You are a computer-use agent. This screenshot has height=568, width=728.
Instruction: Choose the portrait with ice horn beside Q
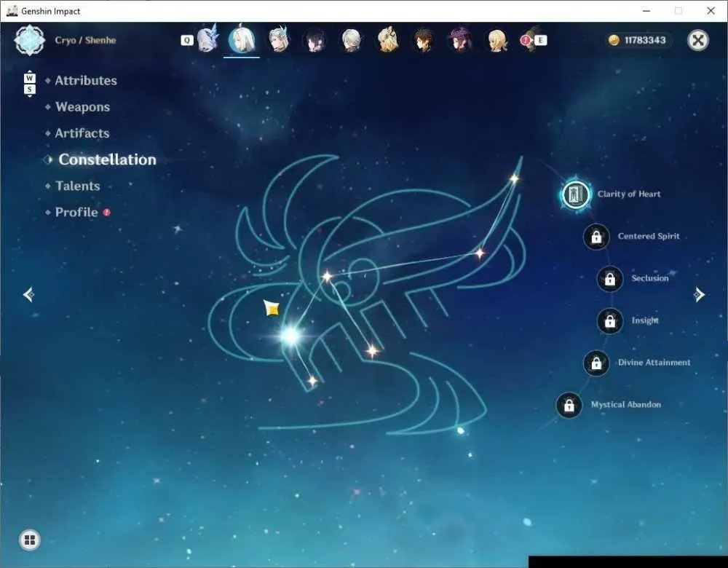[207, 39]
